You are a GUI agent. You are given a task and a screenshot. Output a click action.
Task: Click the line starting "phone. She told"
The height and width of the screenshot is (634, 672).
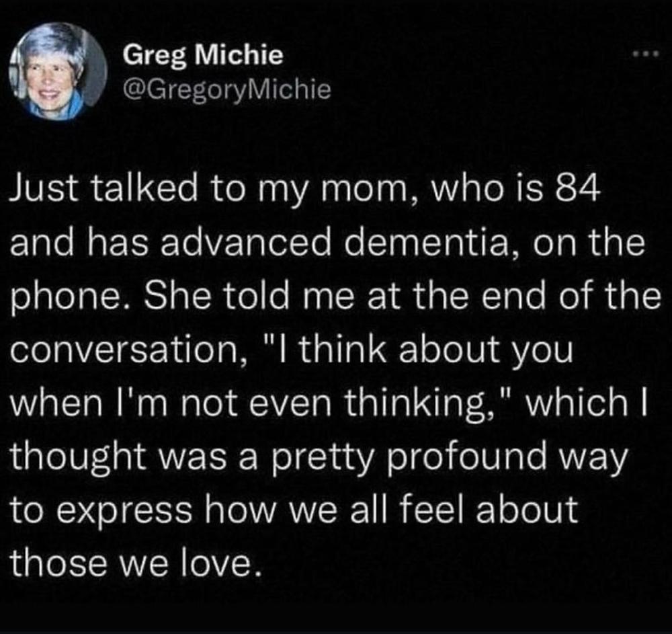tap(335, 296)
